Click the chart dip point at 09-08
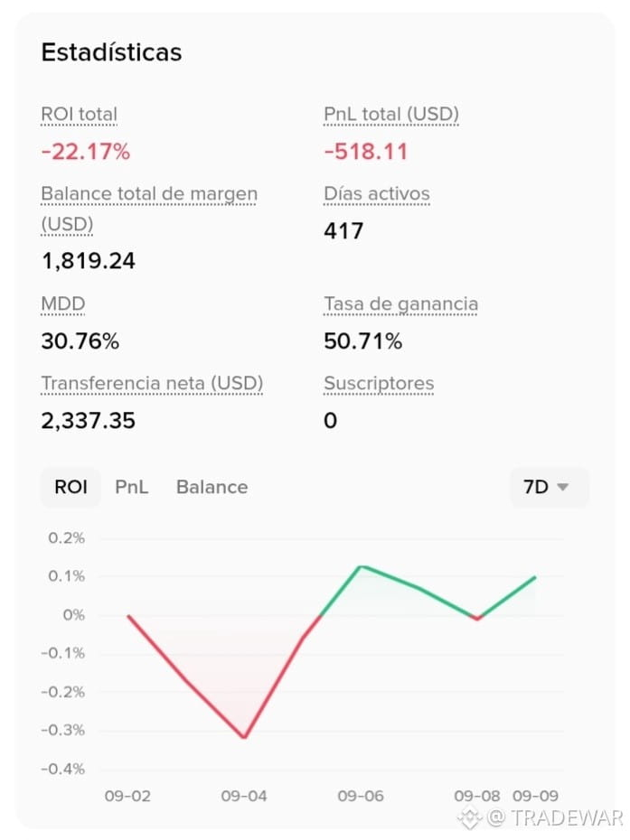 [x=477, y=619]
